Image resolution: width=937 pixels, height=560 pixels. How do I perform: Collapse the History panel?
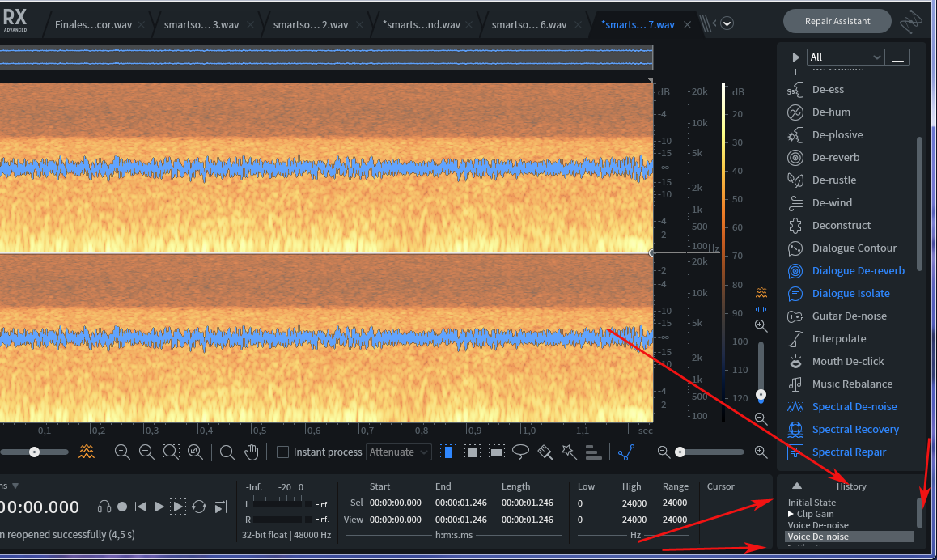coord(796,486)
